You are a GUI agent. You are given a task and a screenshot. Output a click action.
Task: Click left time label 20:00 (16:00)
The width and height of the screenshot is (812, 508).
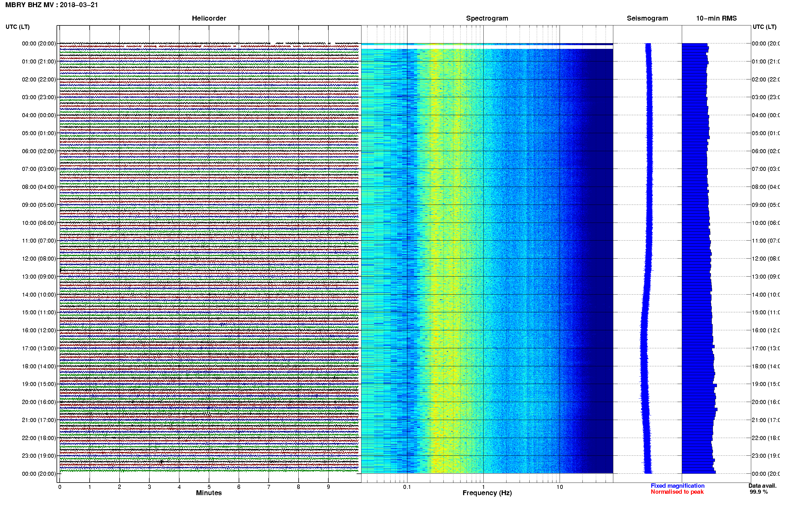click(x=39, y=402)
